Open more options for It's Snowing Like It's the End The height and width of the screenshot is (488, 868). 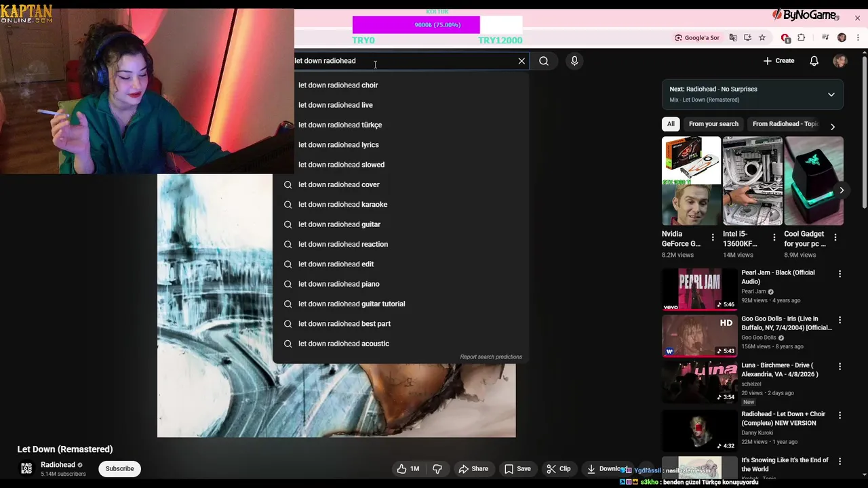click(840, 461)
